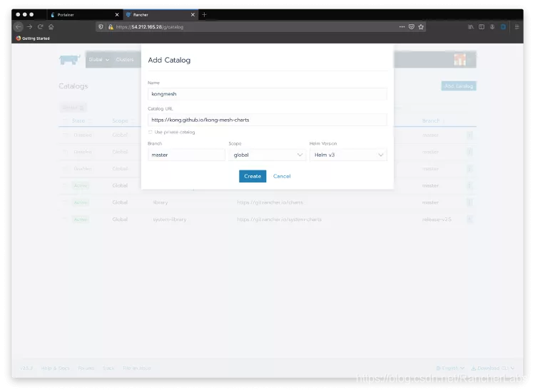The height and width of the screenshot is (392, 535).
Task: Close the Portainer tab
Action: pyautogui.click(x=117, y=15)
